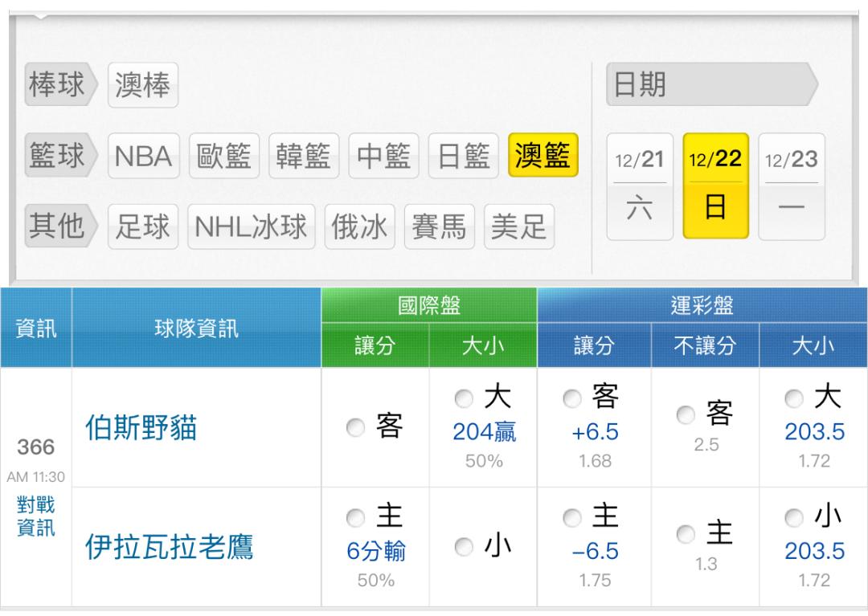Choose the 俄冰 hockey filter
This screenshot has width=868, height=616.
coord(360,226)
